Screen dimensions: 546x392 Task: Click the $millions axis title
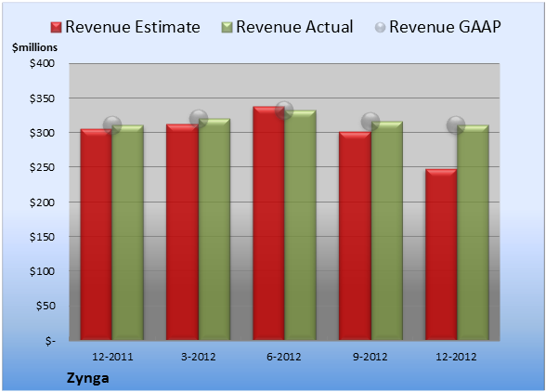coord(34,47)
